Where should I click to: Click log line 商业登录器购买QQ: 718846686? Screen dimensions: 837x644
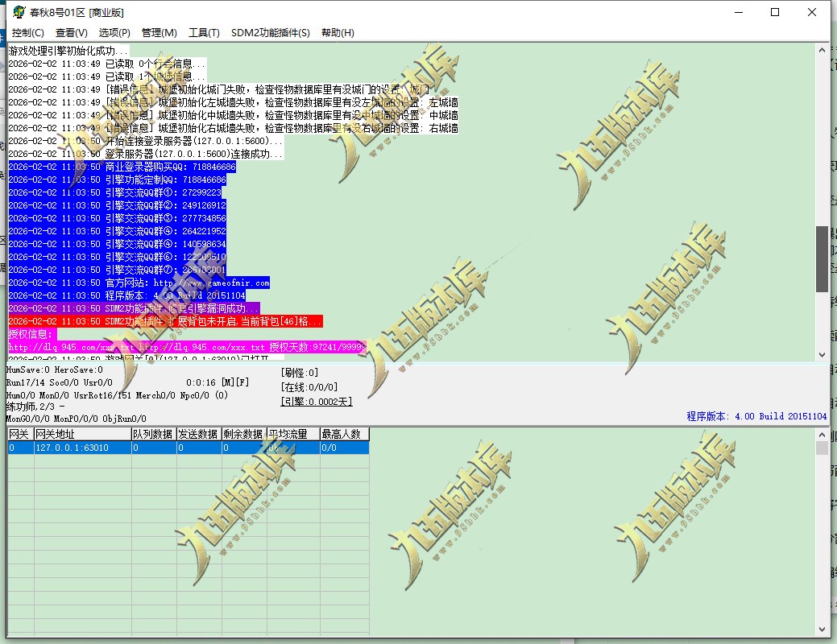[122, 167]
